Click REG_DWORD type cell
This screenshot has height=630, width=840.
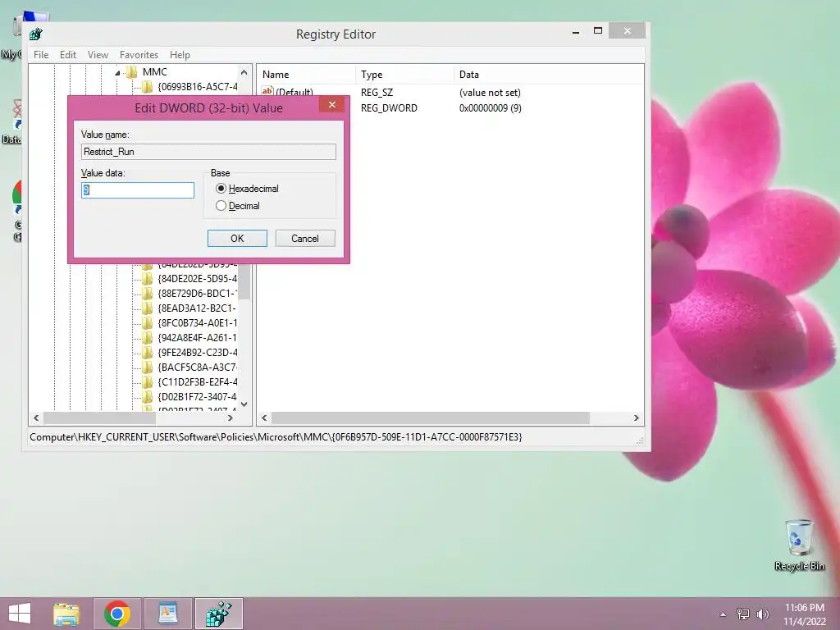click(x=389, y=107)
